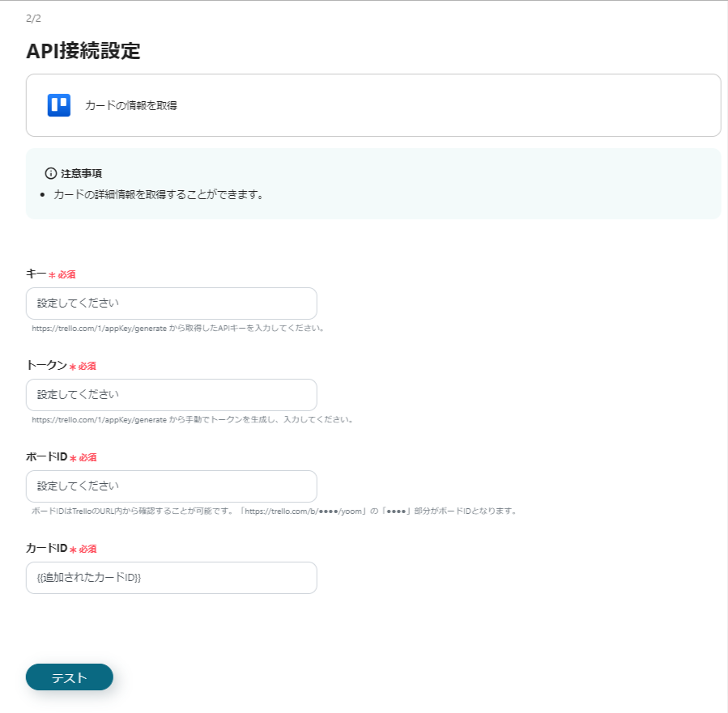Click the Trello app icon
The width and height of the screenshot is (728, 713).
59,105
